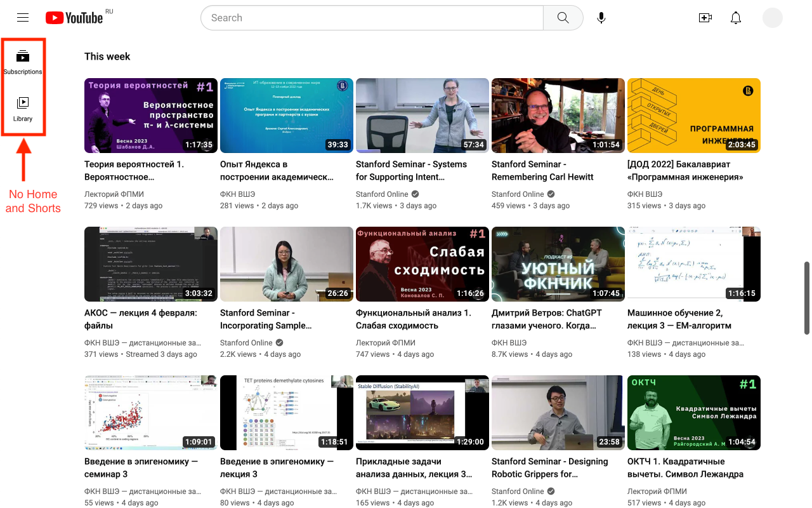Image resolution: width=812 pixels, height=508 pixels.
Task: Open Лекторий ФПМИ channel under Функциональный анализ
Action: click(386, 343)
